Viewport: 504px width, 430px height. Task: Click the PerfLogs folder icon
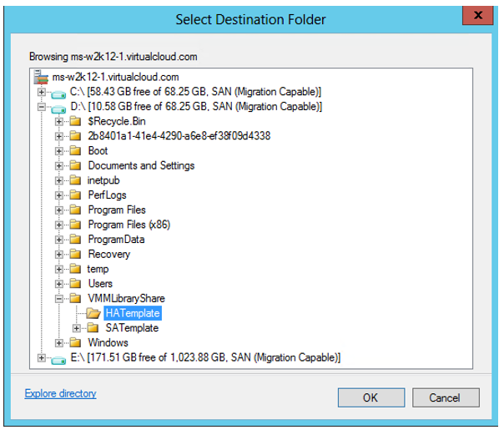pos(75,195)
